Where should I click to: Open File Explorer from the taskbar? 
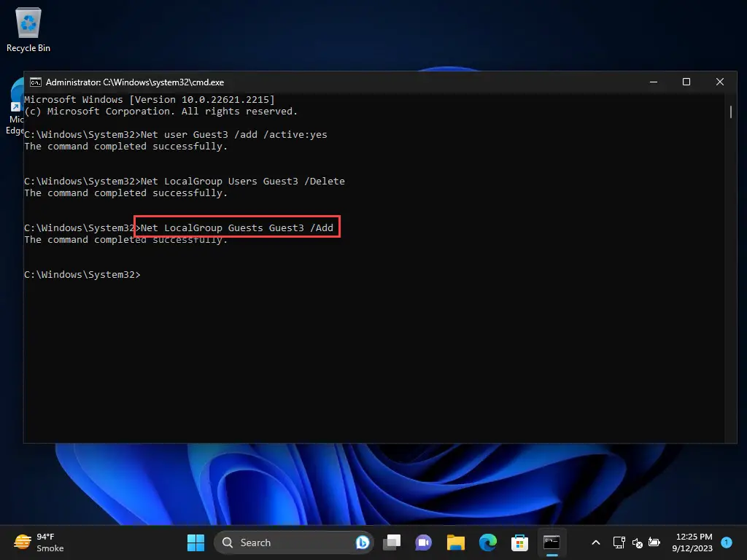point(455,542)
